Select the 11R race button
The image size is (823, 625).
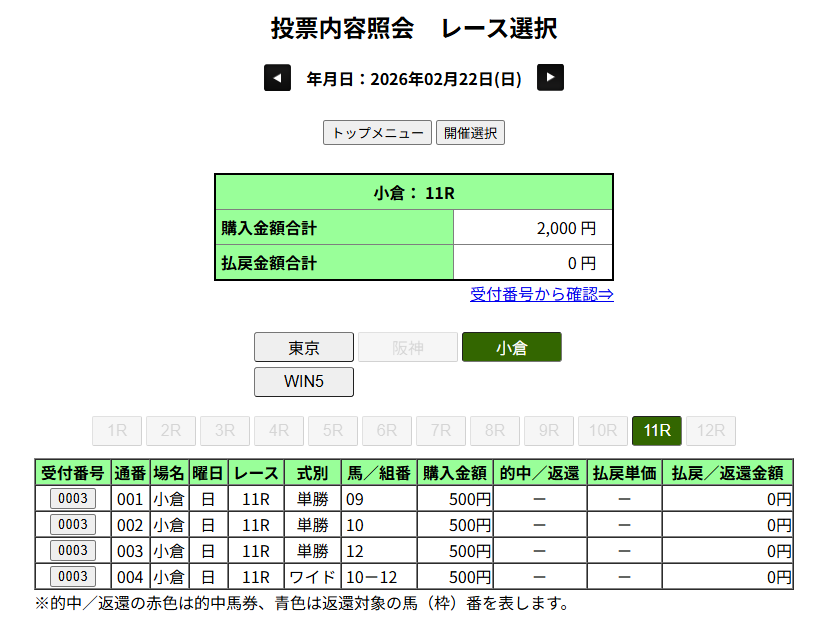point(656,431)
